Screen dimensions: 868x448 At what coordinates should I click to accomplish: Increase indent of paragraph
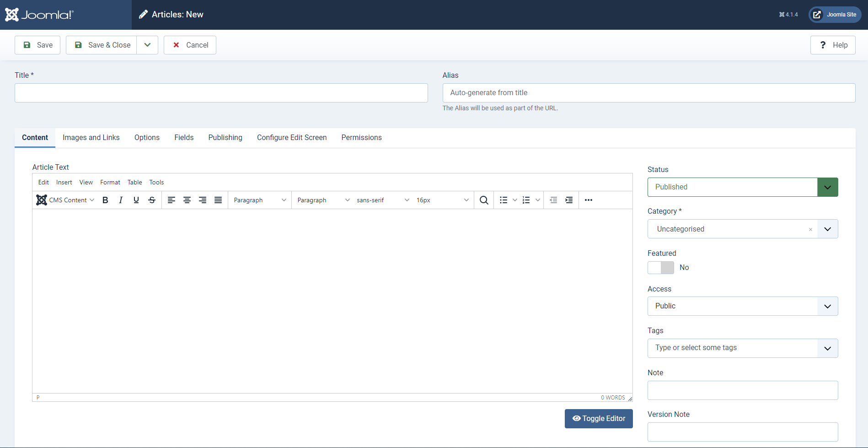point(569,200)
